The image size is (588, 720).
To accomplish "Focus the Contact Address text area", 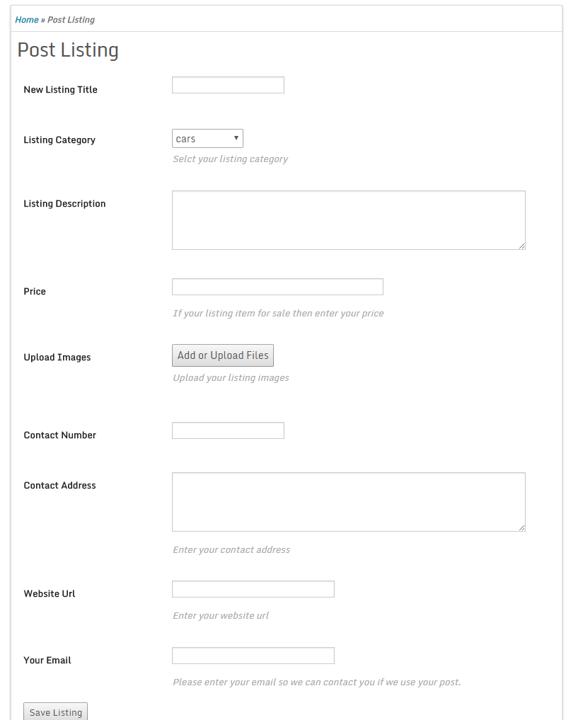I will (x=348, y=501).
